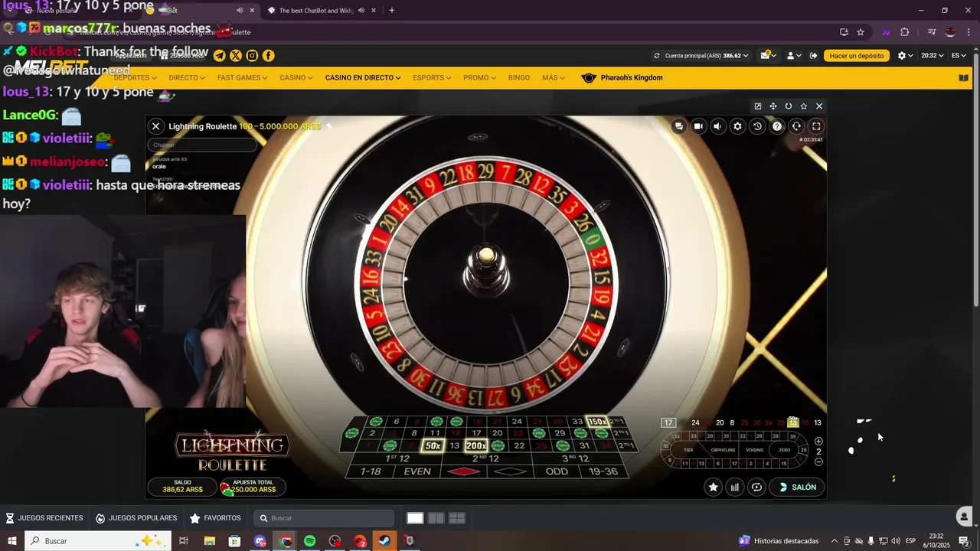This screenshot has width=980, height=551.
Task: Bet on the 1-18 low field
Action: [x=371, y=471]
